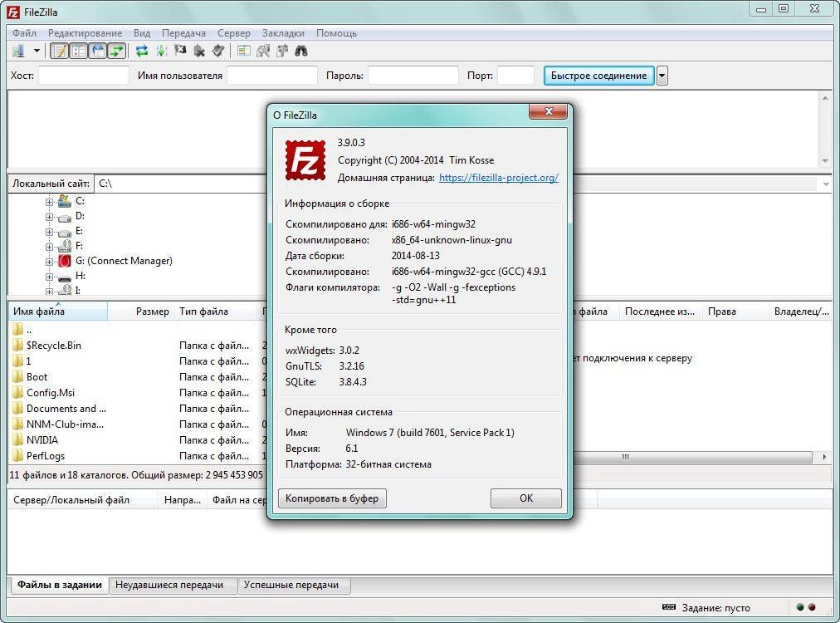Click OK in the About dialog
Viewport: 840px width, 623px height.
(x=526, y=498)
